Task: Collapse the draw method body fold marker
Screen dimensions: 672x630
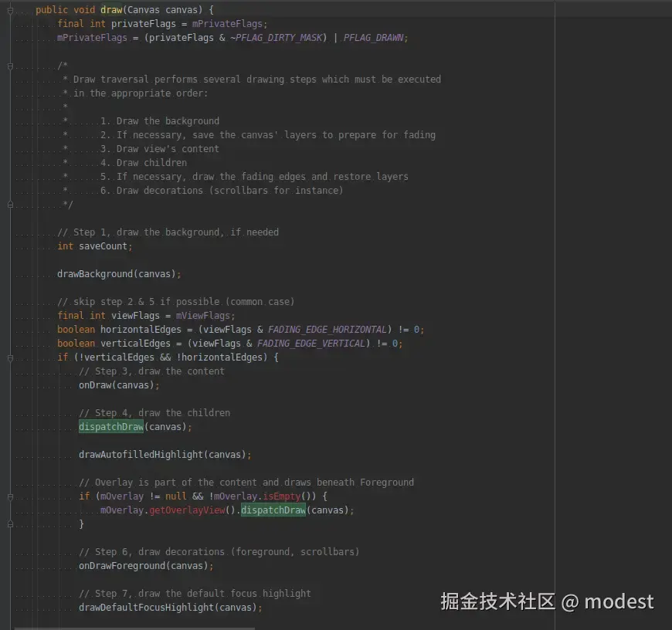Action: (x=9, y=9)
